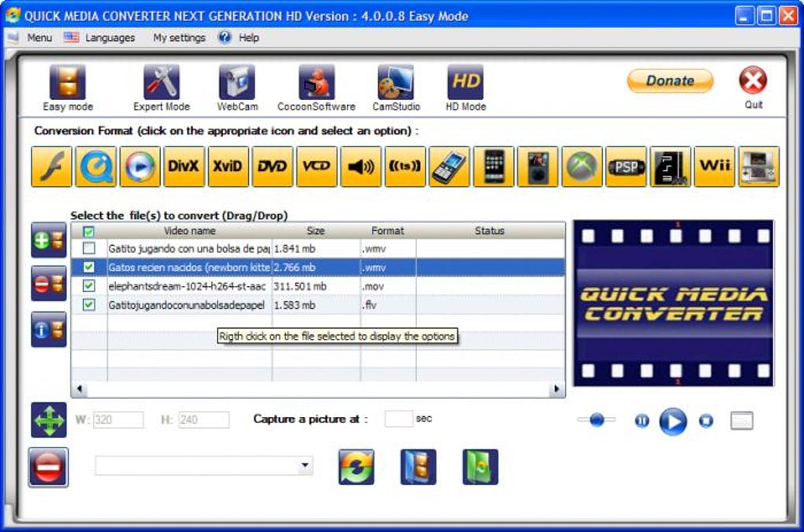Uncheck the Gatos recien nacidos checkbox
The image size is (804, 532).
point(89,267)
